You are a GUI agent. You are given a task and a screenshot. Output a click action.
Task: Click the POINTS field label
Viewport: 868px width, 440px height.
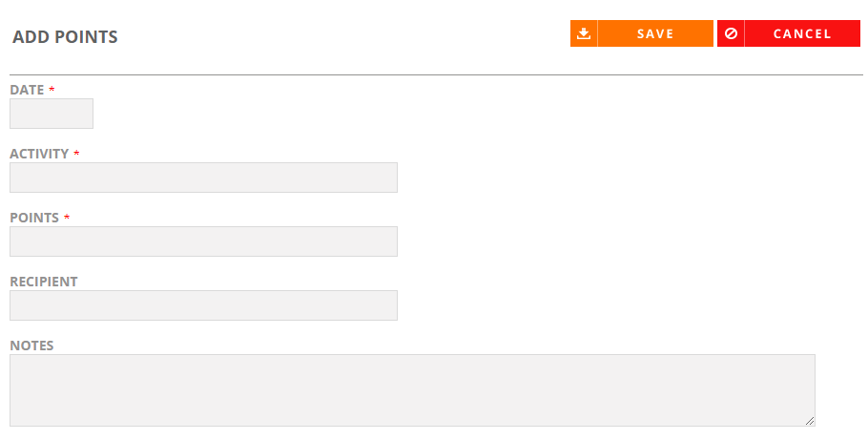34,218
